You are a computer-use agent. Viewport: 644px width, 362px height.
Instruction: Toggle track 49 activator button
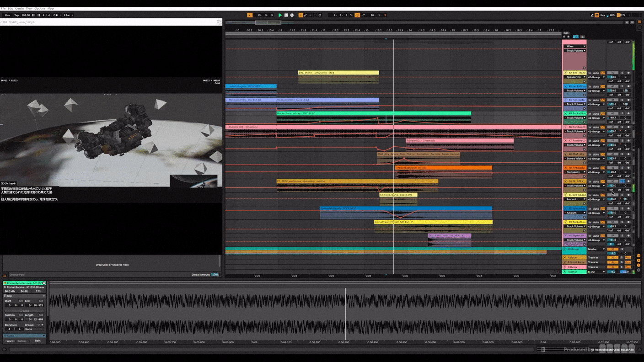(613, 168)
